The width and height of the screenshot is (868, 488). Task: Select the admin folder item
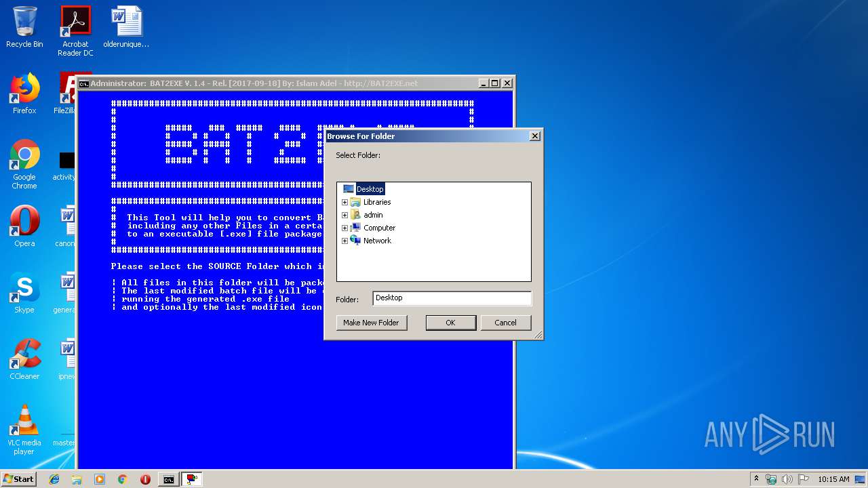(373, 215)
